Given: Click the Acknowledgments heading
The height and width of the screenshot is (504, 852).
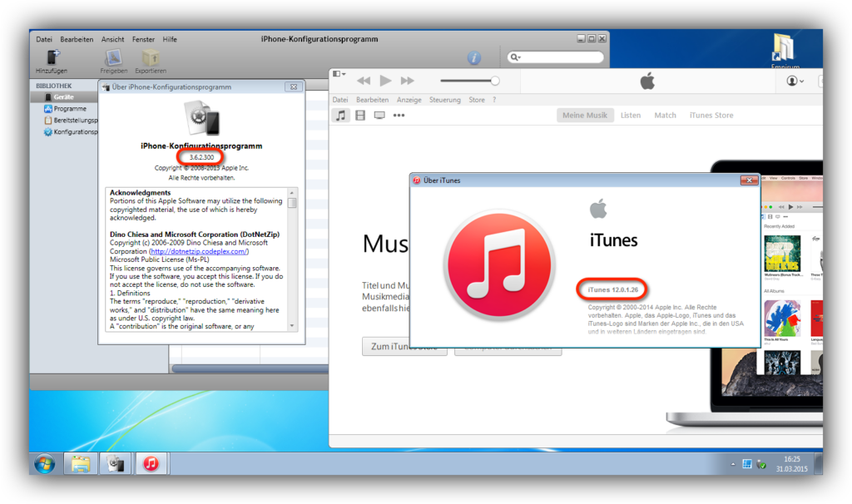Looking at the screenshot, I should [x=140, y=193].
